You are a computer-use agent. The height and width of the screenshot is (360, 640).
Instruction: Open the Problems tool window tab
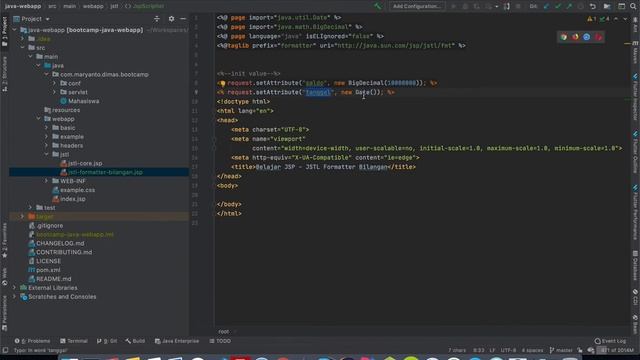[x=32, y=341]
